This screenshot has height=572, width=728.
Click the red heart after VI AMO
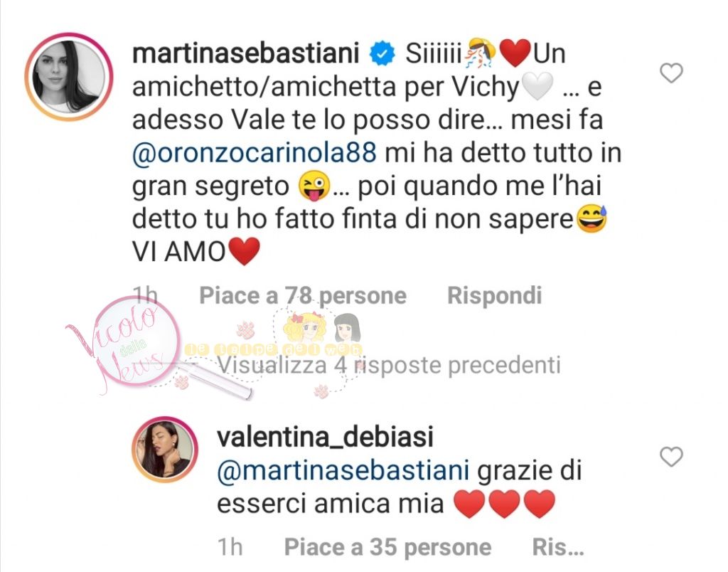(244, 252)
